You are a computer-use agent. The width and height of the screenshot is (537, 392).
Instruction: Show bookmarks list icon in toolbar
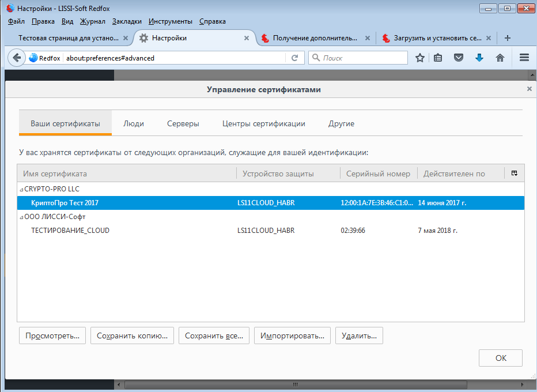click(438, 58)
